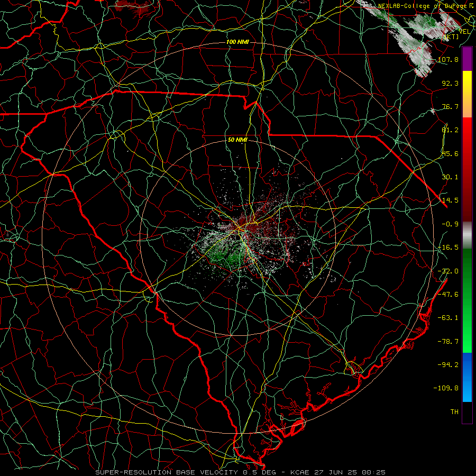Click the -78.7 scale value
476x476 pixels.
(448, 342)
